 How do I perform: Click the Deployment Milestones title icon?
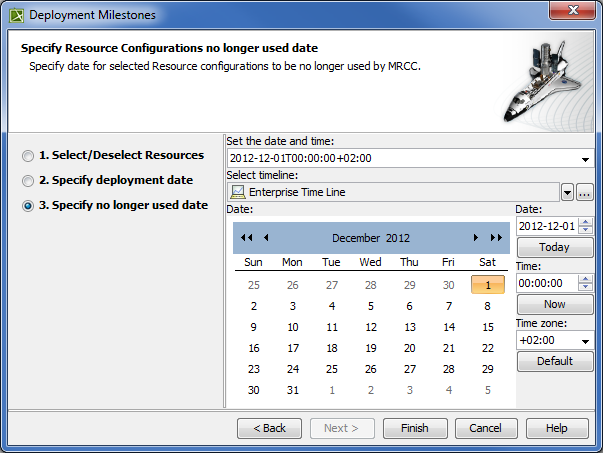point(17,15)
